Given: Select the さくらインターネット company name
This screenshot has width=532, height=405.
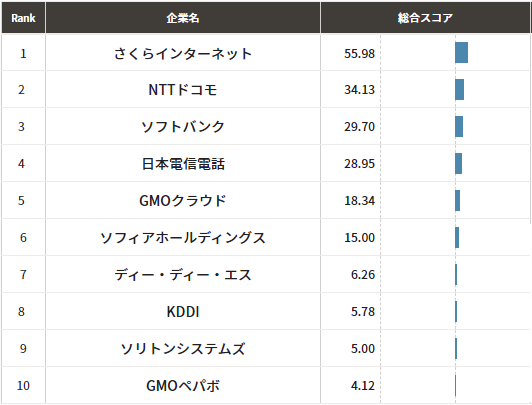Looking at the screenshot, I should click(183, 53).
